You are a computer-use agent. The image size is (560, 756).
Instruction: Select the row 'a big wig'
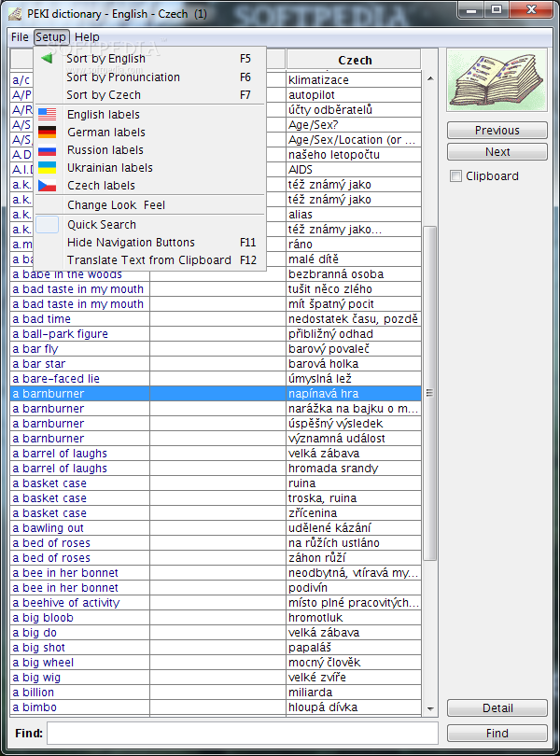pos(216,678)
